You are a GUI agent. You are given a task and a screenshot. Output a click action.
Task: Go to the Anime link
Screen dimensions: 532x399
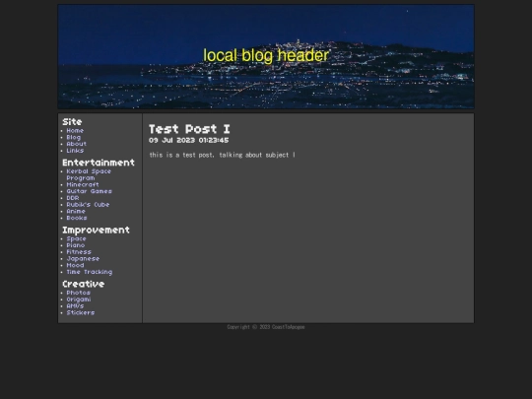[76, 211]
